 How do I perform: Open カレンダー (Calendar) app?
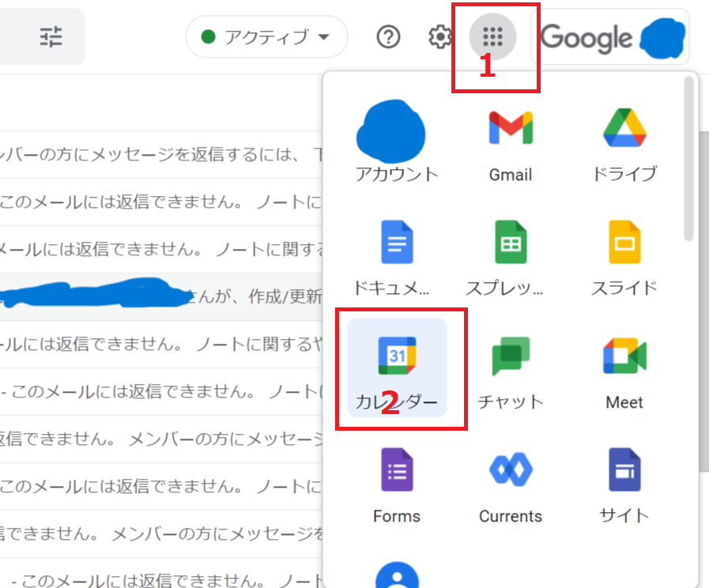pos(397,368)
